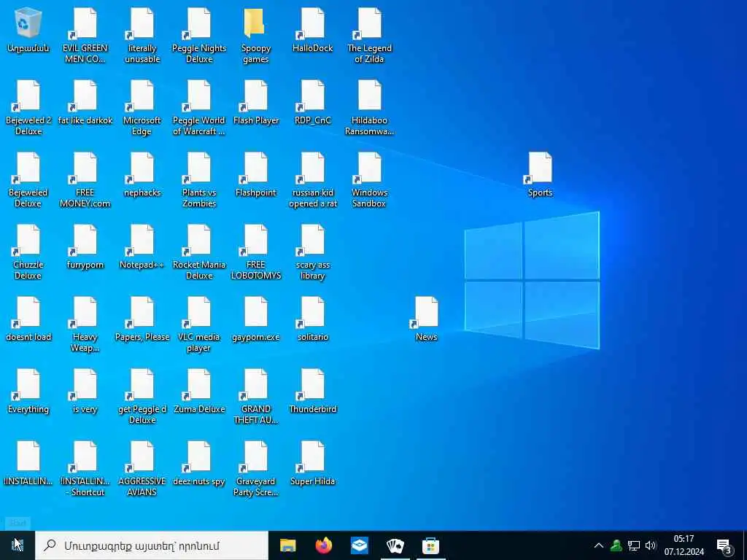The width and height of the screenshot is (747, 560).
Task: Open the notification center with 3 alerts
Action: (x=724, y=545)
